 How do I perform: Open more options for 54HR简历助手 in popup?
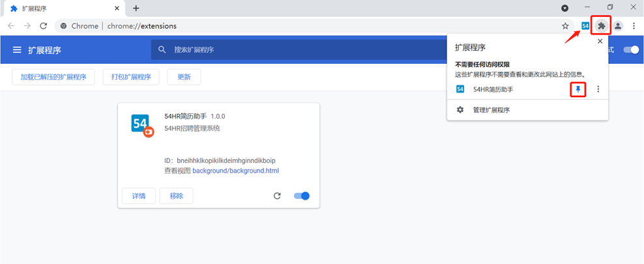click(x=598, y=89)
